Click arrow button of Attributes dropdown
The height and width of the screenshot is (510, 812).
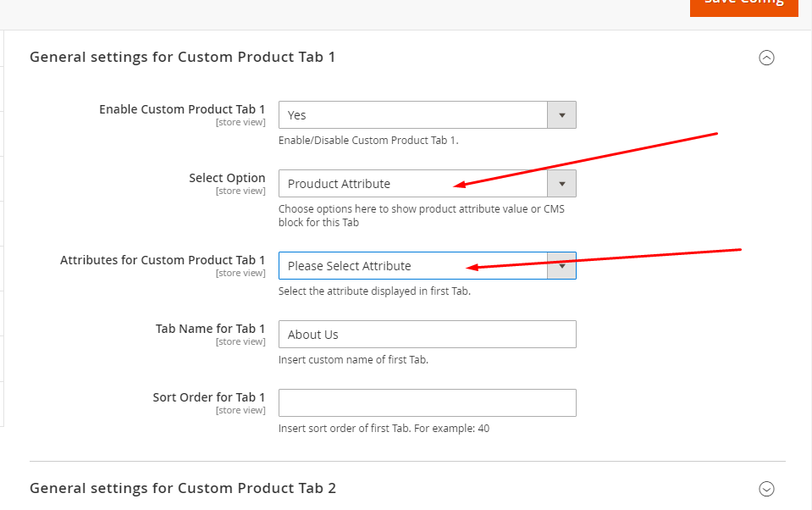(x=561, y=266)
